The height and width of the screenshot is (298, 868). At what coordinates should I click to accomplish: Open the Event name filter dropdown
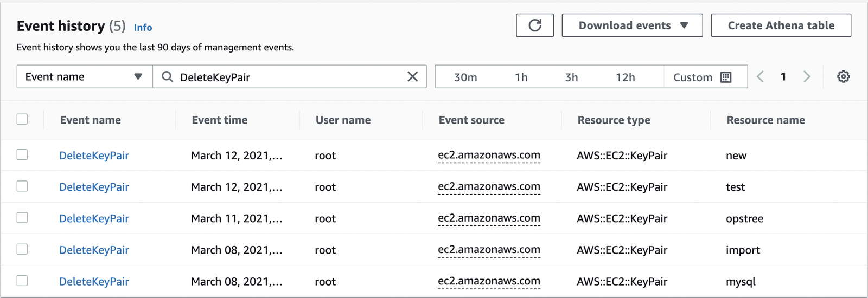point(84,77)
